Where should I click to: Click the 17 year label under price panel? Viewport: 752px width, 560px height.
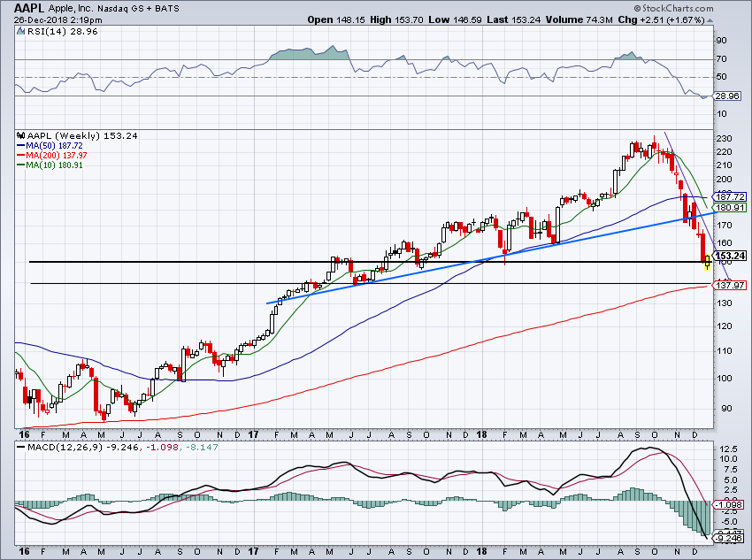coord(253,435)
